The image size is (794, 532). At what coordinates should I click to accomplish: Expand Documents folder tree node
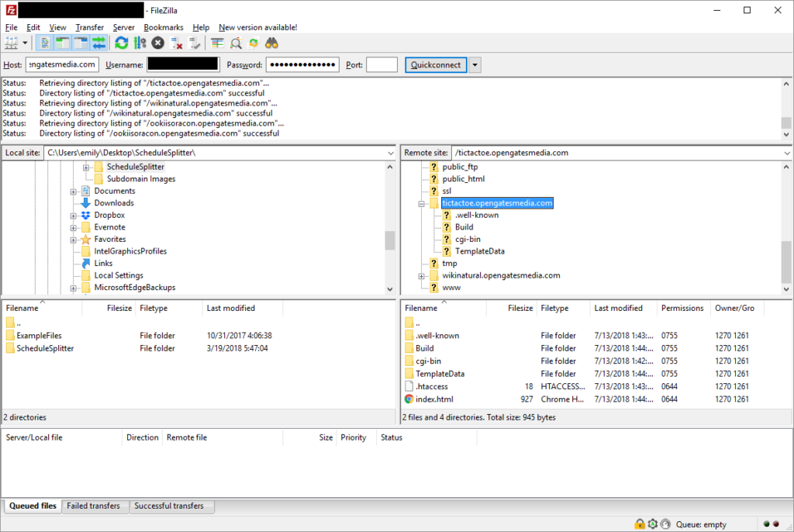pos(73,192)
